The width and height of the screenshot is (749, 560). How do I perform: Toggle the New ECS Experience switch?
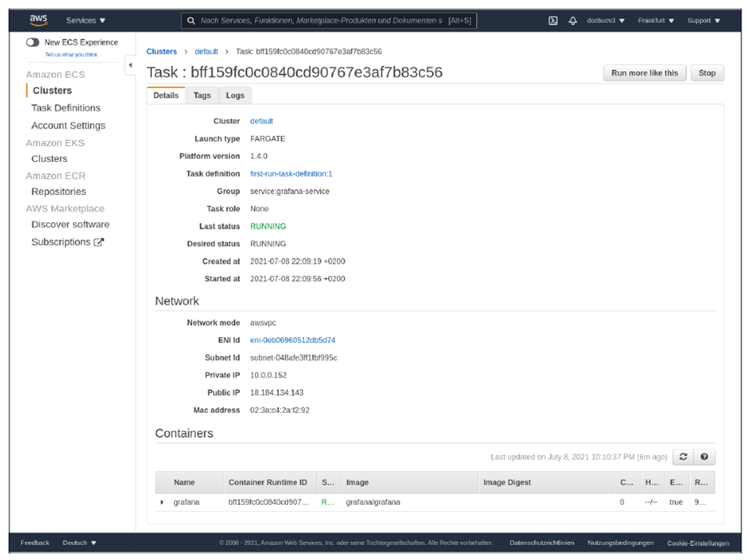tap(32, 42)
